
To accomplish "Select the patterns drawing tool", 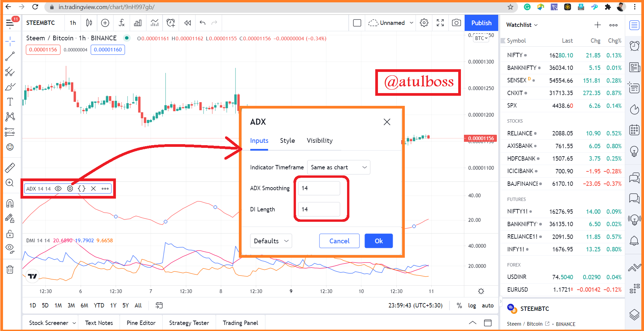I will tap(10, 117).
